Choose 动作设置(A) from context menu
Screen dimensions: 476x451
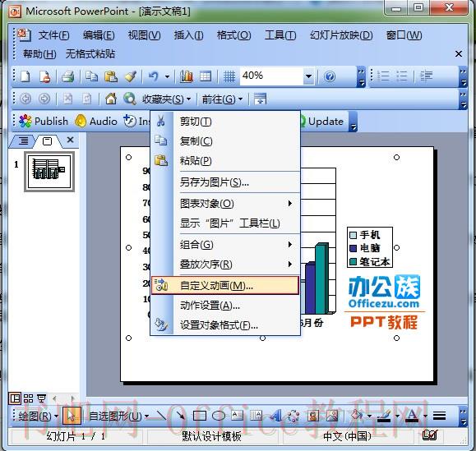(x=225, y=305)
